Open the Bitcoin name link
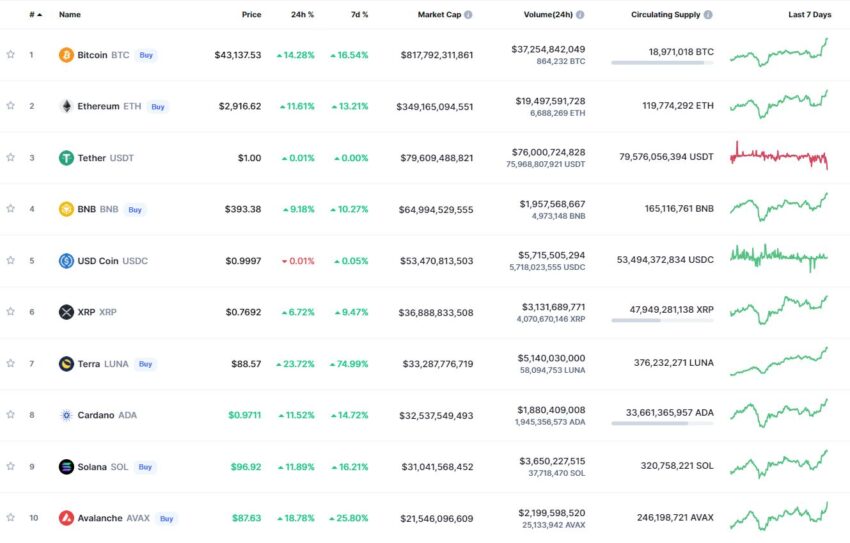The height and width of the screenshot is (543, 850). (x=92, y=55)
